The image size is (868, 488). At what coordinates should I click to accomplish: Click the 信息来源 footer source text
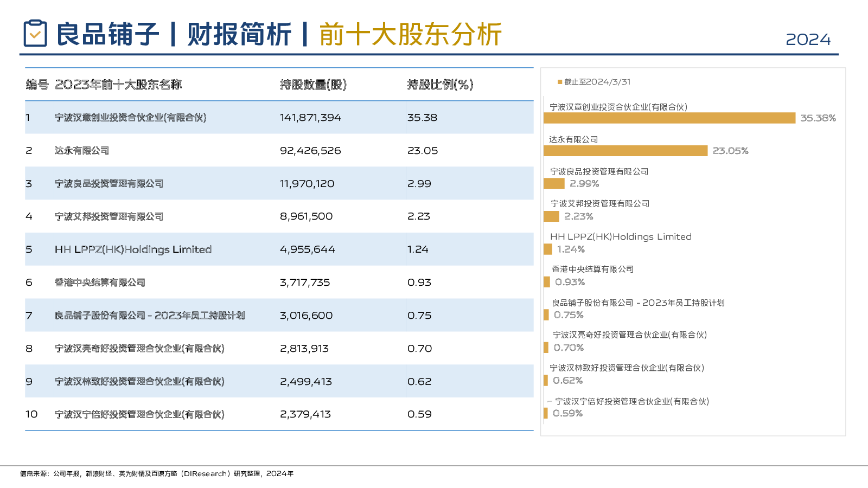(x=156, y=474)
